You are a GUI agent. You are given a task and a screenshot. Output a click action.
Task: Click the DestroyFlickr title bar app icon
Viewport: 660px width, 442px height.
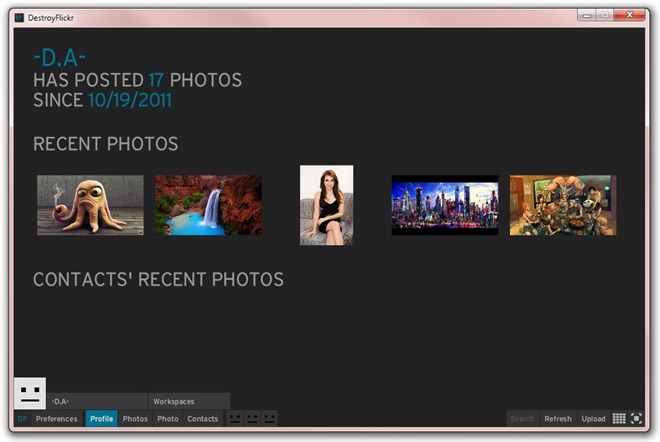tap(19, 18)
